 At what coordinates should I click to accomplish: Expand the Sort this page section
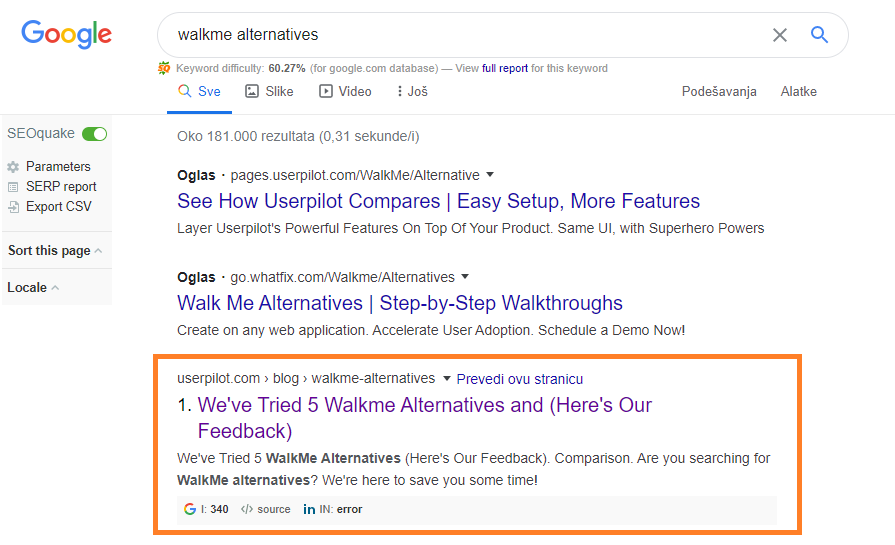click(x=55, y=251)
